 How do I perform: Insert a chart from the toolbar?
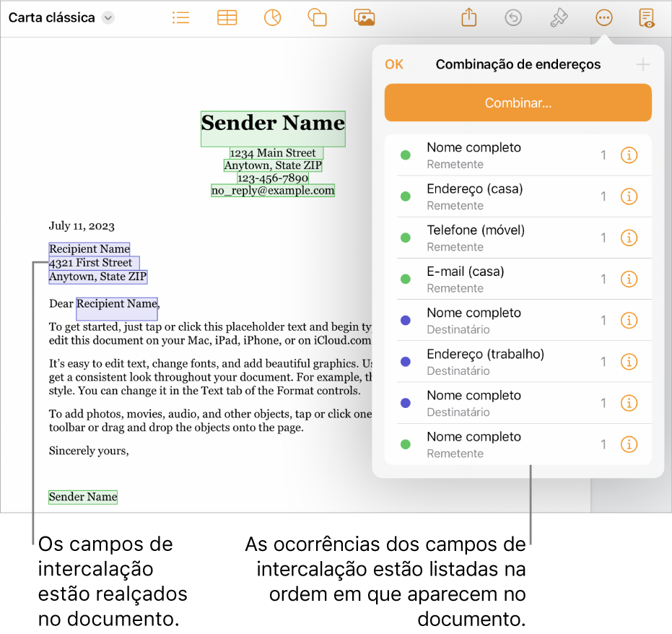pyautogui.click(x=273, y=18)
